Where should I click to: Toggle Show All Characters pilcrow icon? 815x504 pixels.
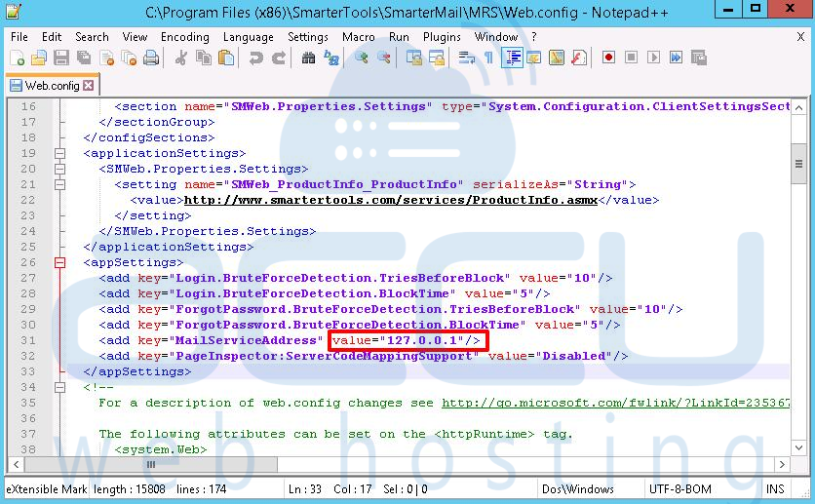488,58
